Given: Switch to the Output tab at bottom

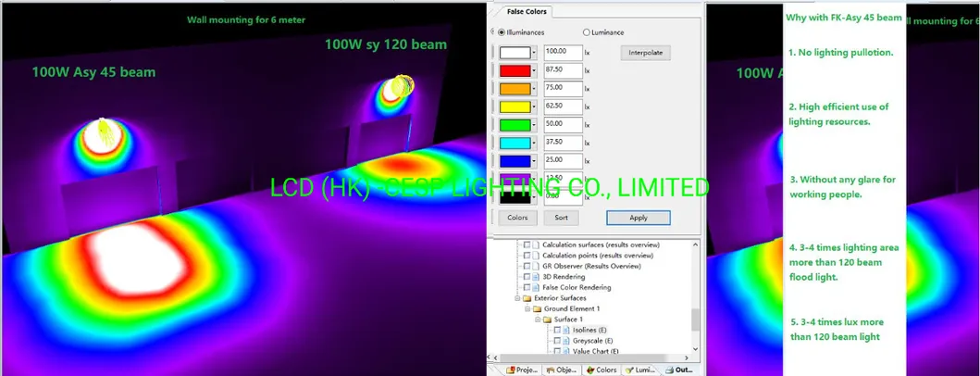Looking at the screenshot, I should (679, 370).
